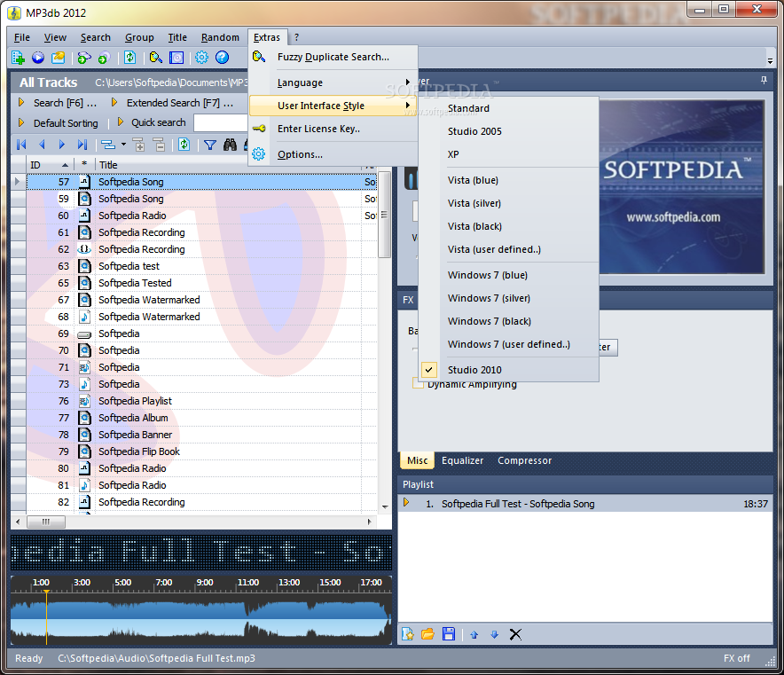Remove playlist entry with black X icon
The image size is (784, 675).
click(x=515, y=634)
